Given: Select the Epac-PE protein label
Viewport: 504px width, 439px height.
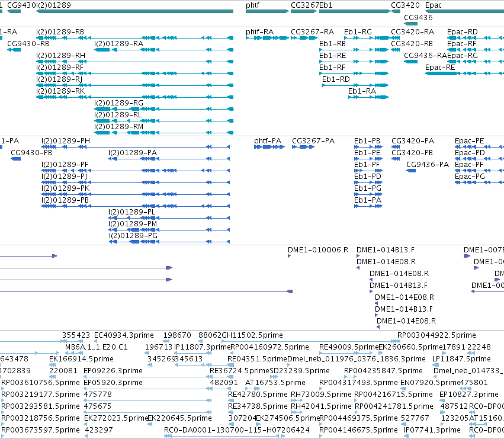Looking at the screenshot, I should click(469, 141).
